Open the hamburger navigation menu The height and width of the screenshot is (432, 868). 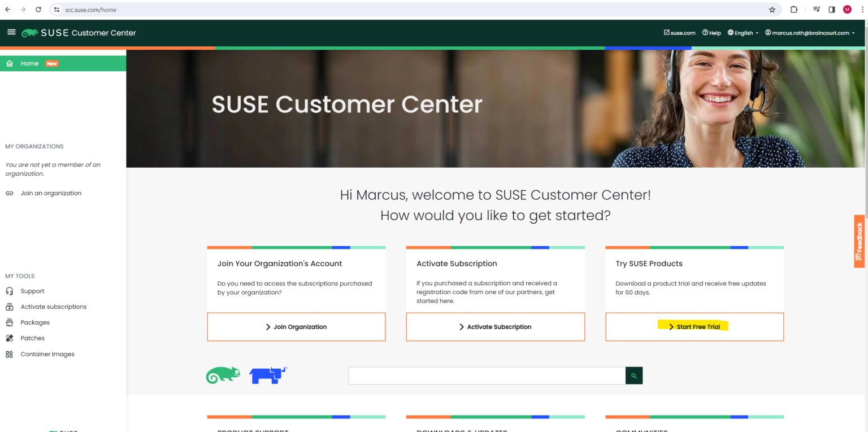click(x=11, y=32)
